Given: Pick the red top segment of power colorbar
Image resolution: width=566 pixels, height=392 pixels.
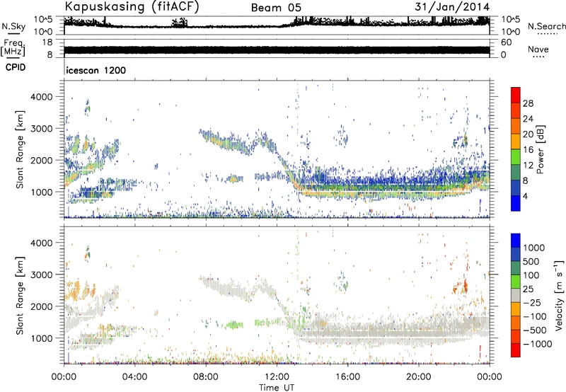Looking at the screenshot, I should (x=516, y=96).
